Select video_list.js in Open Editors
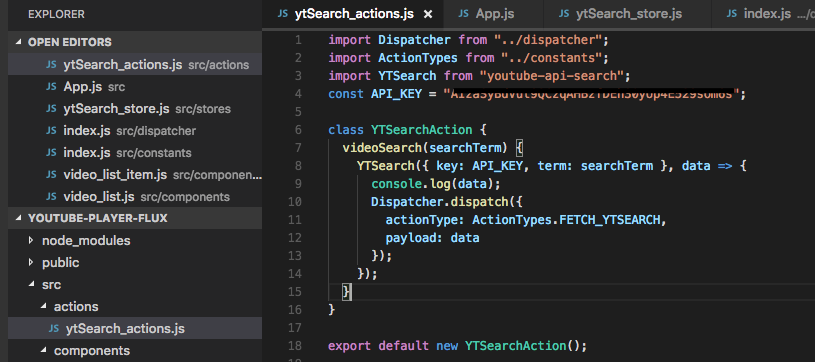 [x=135, y=197]
